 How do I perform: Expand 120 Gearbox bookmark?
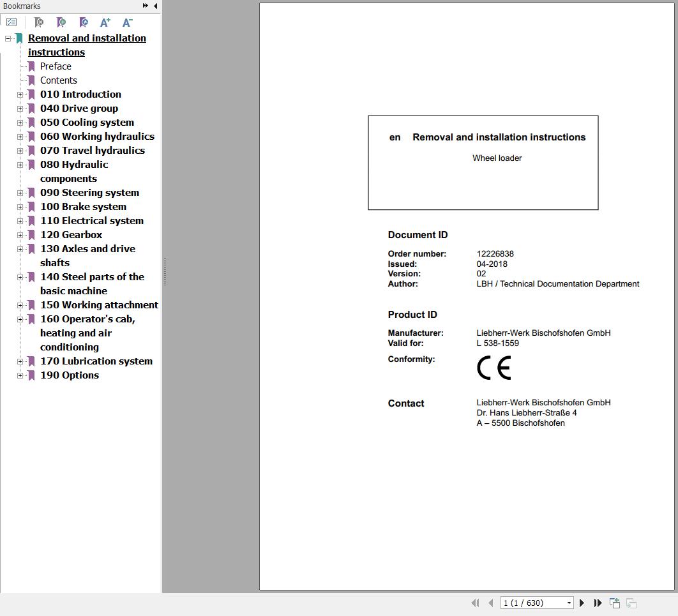[20, 235]
